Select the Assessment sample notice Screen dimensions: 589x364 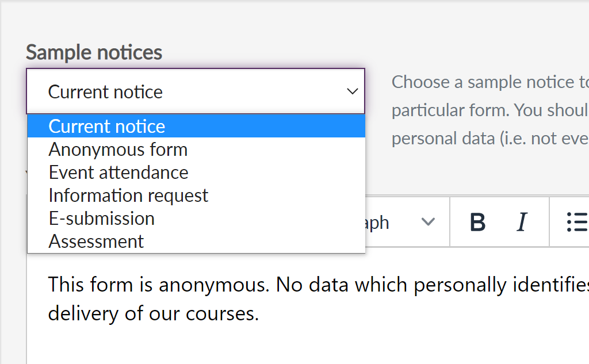point(96,242)
